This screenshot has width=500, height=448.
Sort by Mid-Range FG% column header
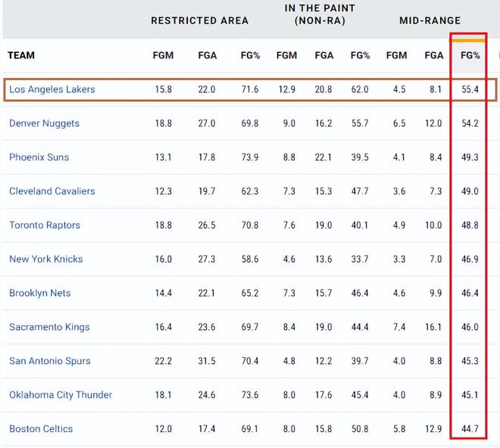470,55
